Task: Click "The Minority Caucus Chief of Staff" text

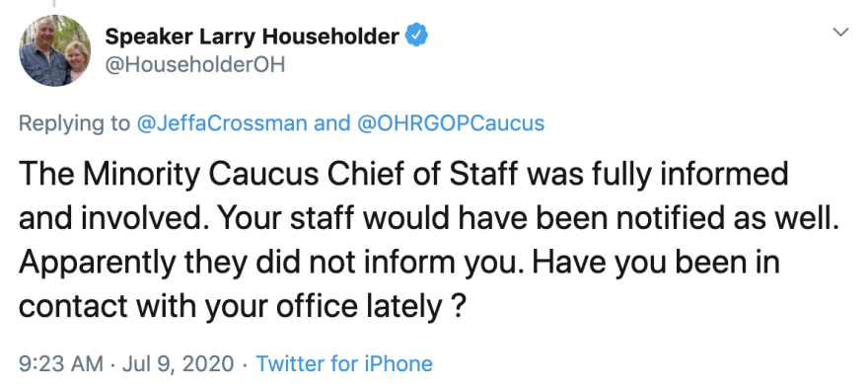Action: pyautogui.click(x=270, y=175)
